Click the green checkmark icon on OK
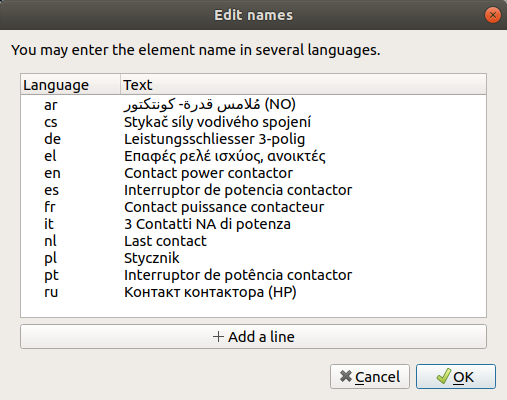507x400 pixels. [x=444, y=377]
